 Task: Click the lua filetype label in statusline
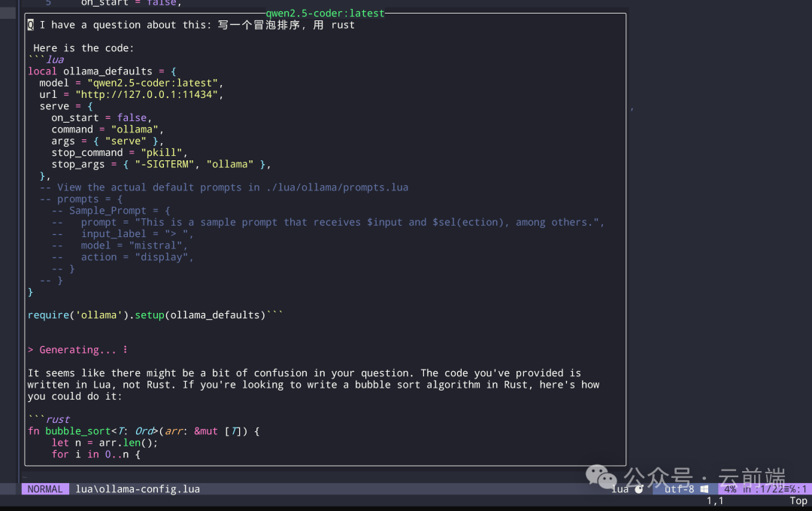(x=620, y=489)
